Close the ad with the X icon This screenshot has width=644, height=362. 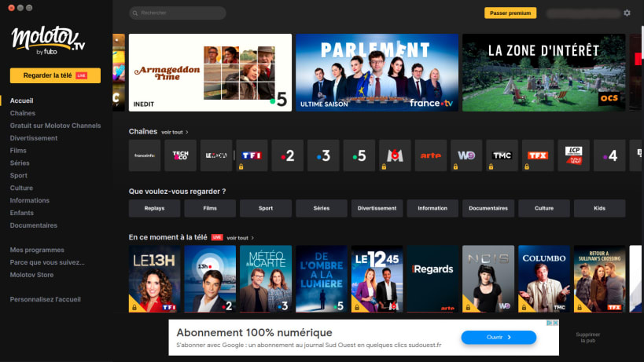tap(555, 323)
